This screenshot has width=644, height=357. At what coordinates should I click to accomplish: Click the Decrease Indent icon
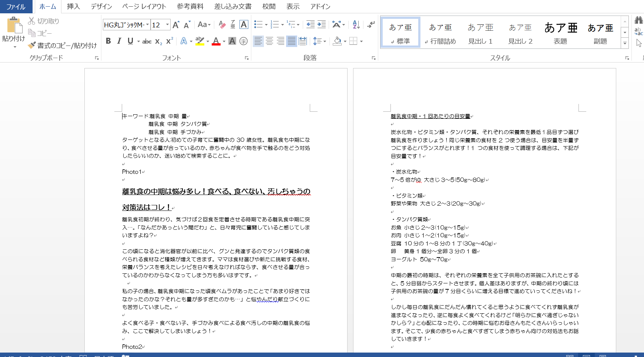[310, 25]
